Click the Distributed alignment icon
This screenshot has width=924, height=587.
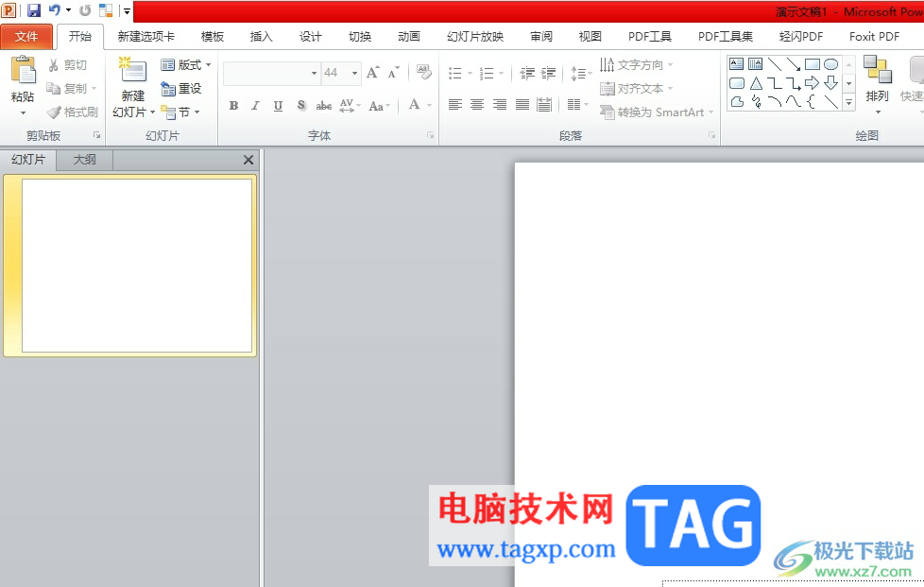pos(544,105)
